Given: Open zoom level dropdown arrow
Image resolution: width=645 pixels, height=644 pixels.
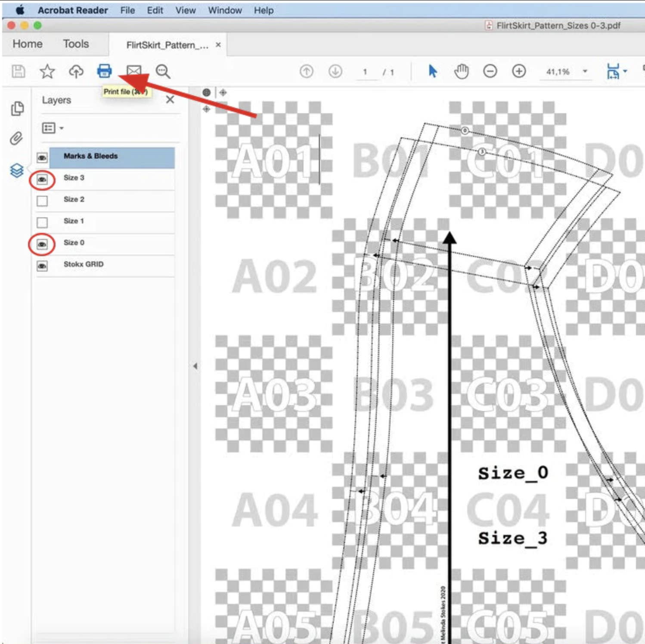Looking at the screenshot, I should 585,71.
